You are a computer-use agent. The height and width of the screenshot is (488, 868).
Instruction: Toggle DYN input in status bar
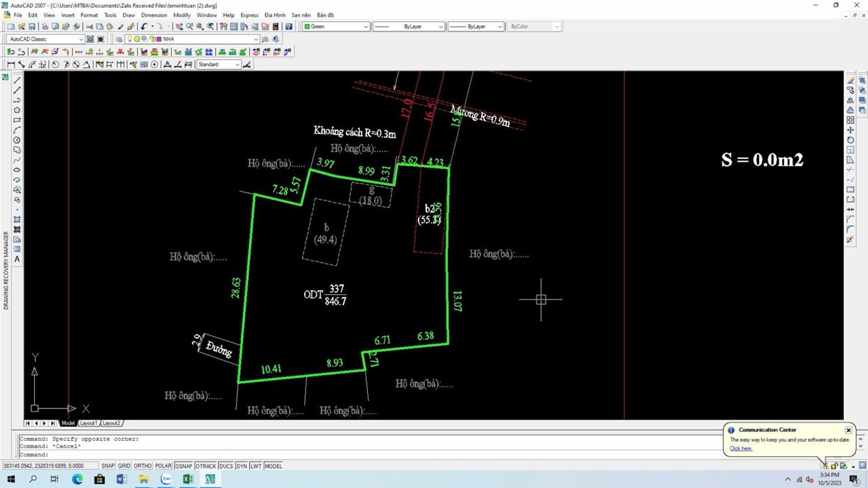pos(242,466)
